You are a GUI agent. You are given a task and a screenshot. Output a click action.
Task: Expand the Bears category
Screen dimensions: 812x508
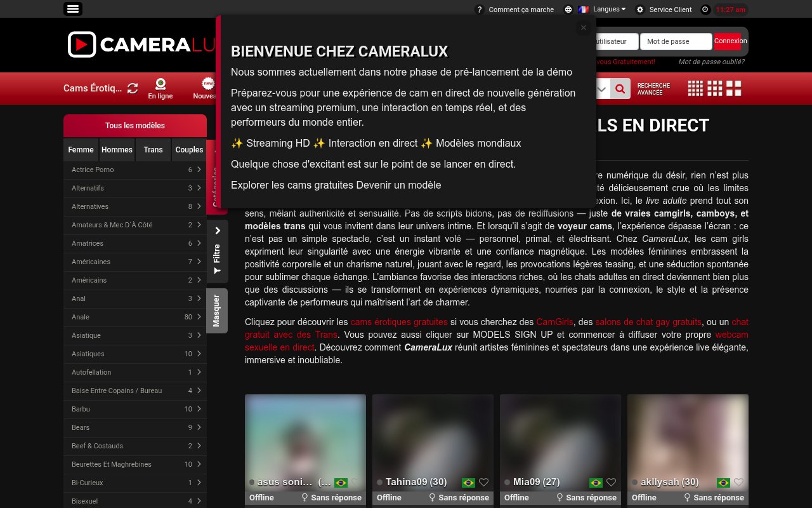135,428
